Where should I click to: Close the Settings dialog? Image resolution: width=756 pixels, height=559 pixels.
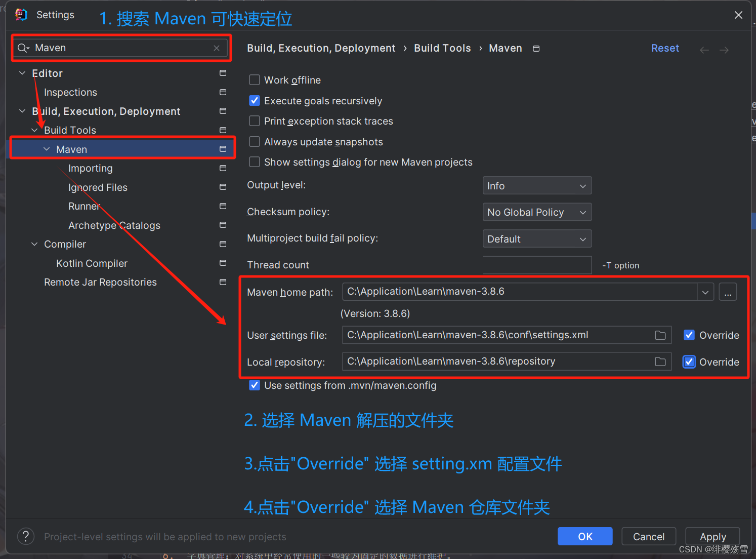coord(738,15)
